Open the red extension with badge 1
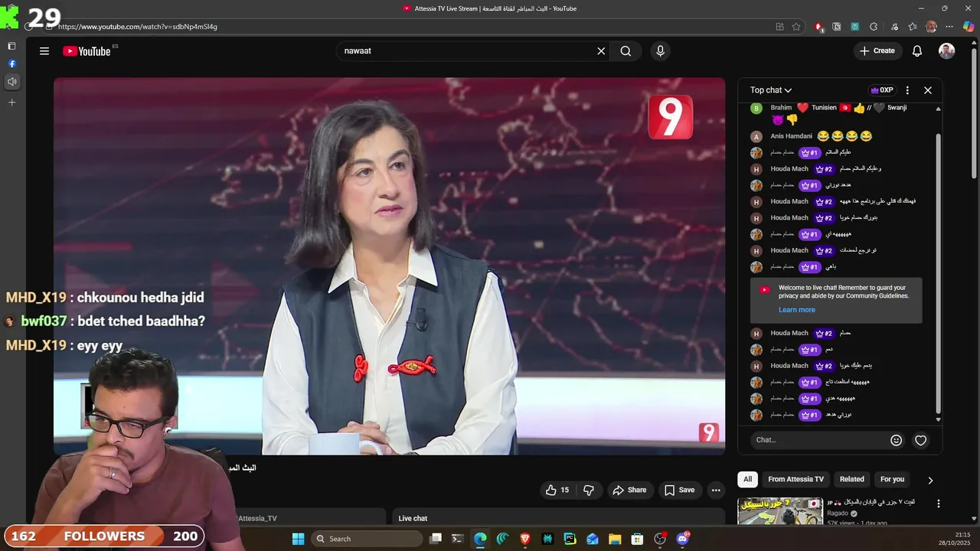Image resolution: width=980 pixels, height=551 pixels. 818,27
